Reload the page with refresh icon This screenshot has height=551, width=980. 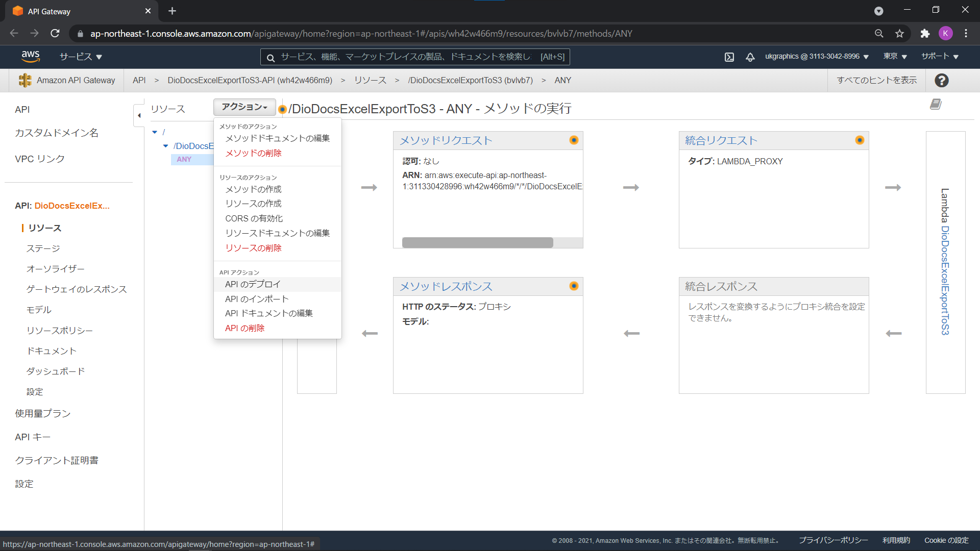[x=55, y=34]
